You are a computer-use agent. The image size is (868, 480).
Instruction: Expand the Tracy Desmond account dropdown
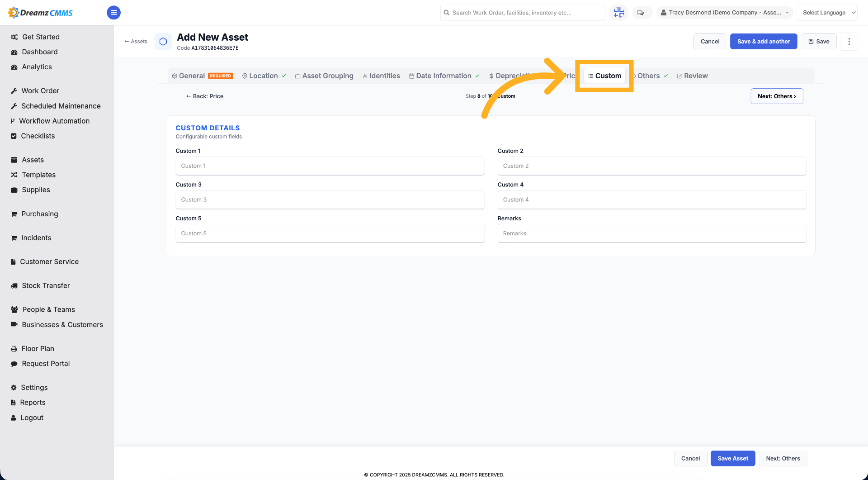point(725,13)
